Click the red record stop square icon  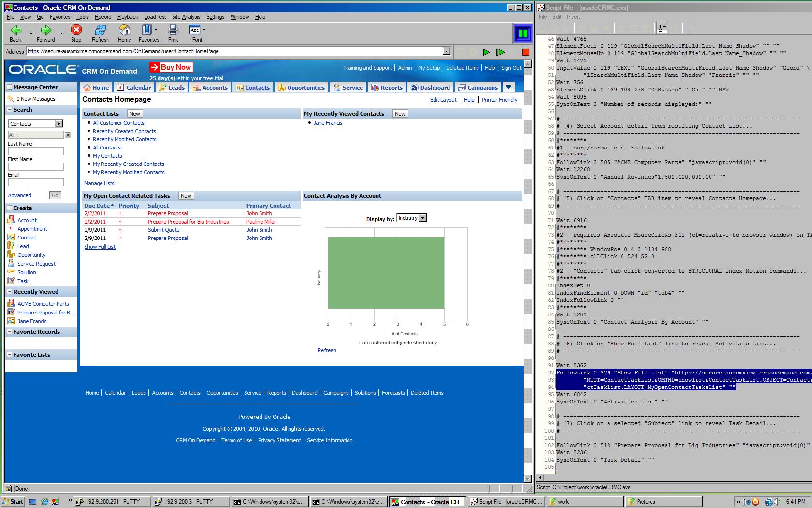526,52
